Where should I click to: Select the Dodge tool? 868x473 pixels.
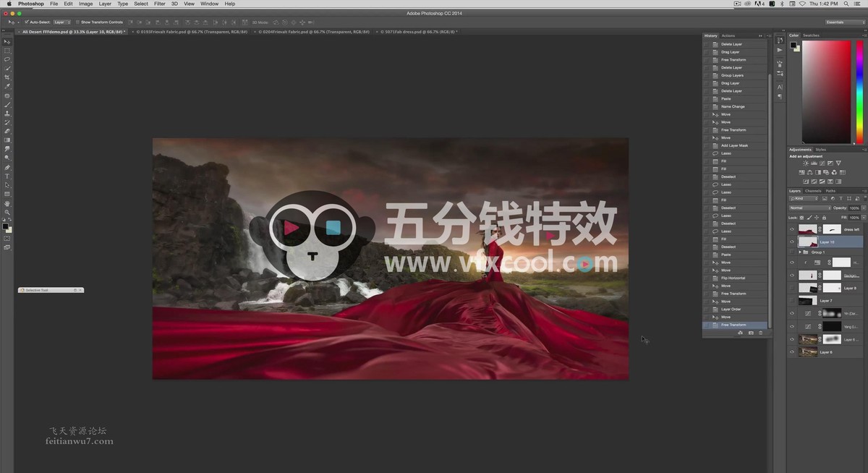click(x=7, y=158)
